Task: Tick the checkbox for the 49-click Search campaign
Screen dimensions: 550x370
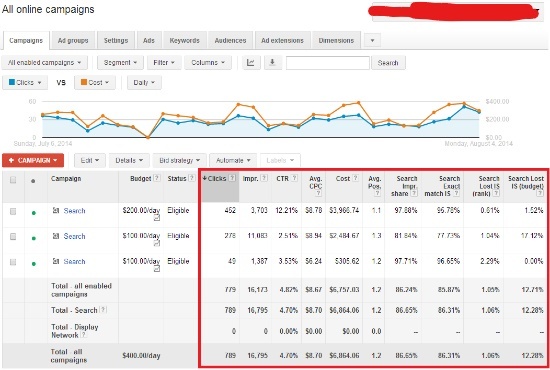Action: pyautogui.click(x=13, y=262)
